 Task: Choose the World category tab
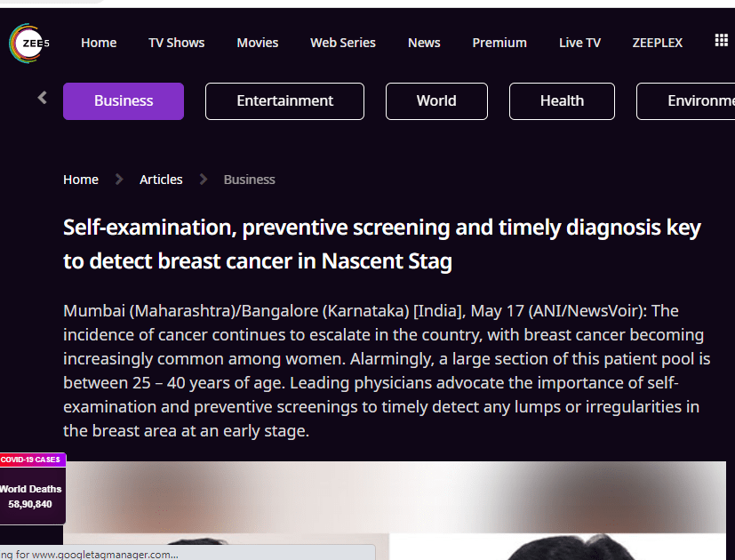coord(436,101)
